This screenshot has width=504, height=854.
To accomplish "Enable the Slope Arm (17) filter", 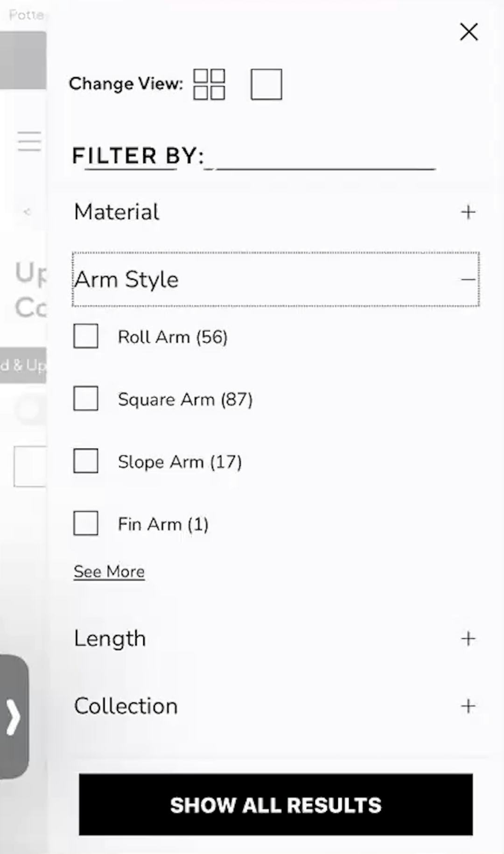I will coord(85,460).
